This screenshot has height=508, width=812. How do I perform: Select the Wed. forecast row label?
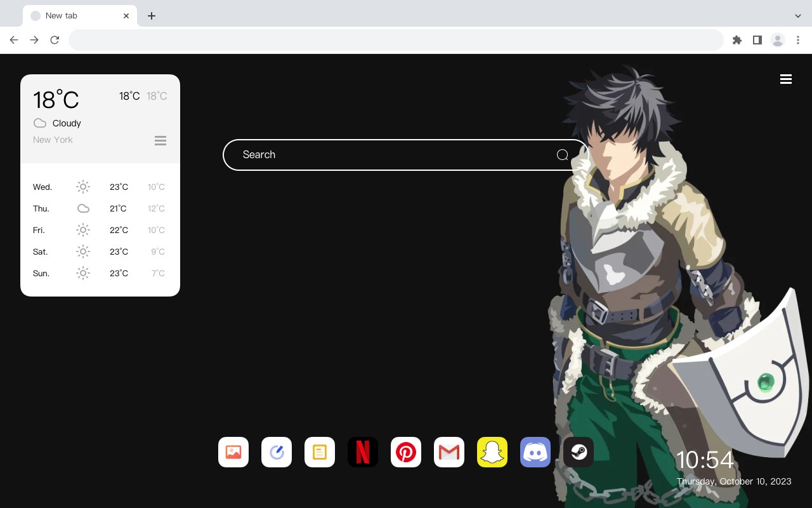click(43, 187)
